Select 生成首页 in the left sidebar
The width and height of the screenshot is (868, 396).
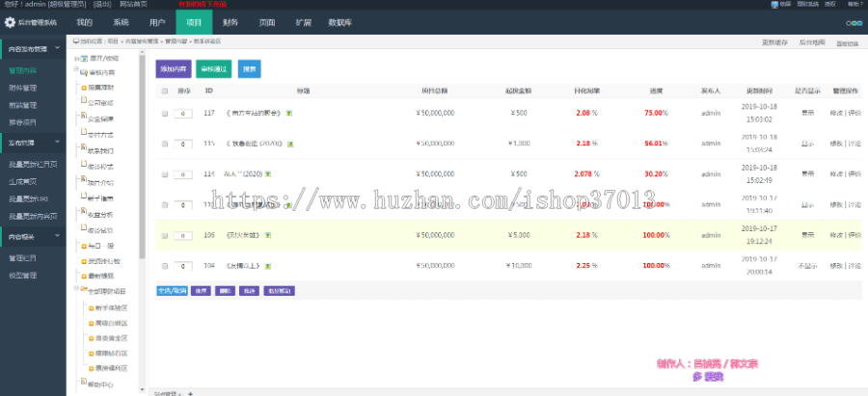(x=23, y=181)
